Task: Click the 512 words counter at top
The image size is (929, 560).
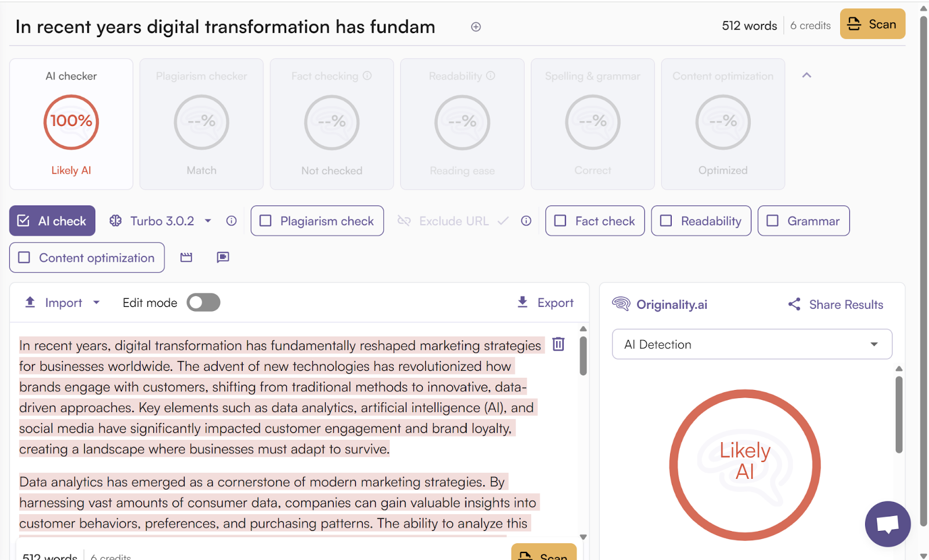Action: [749, 26]
